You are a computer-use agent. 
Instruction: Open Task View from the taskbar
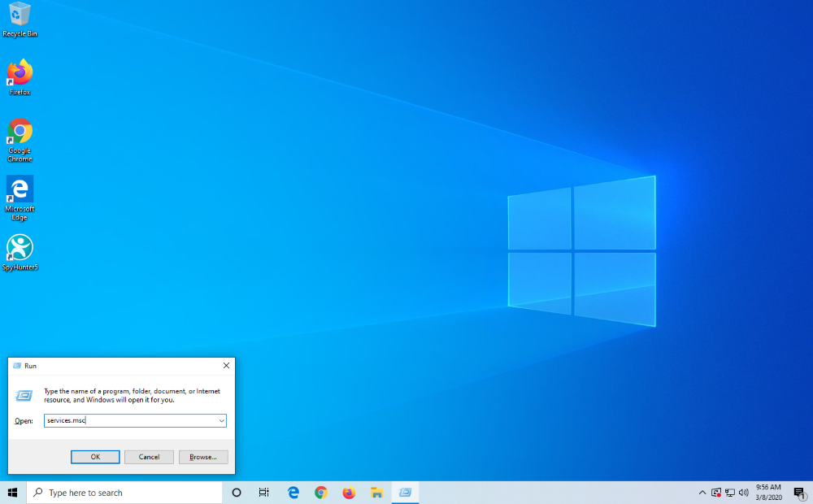coord(264,493)
